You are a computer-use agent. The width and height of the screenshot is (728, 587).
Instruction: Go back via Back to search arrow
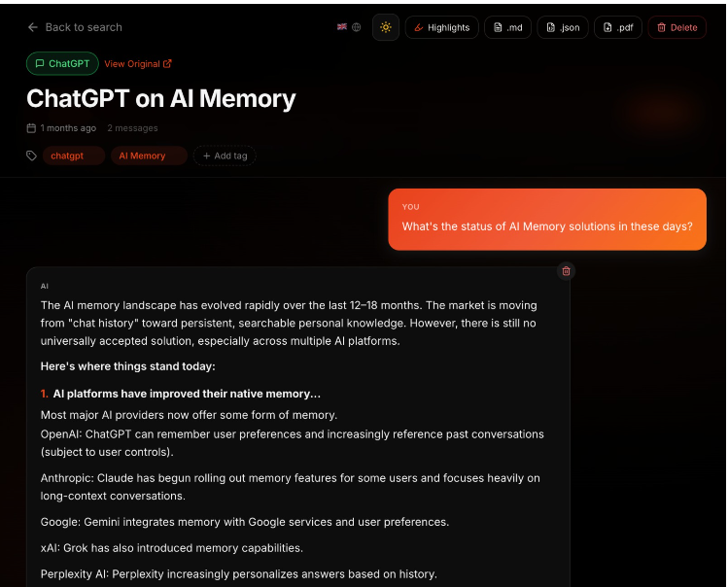click(x=33, y=27)
